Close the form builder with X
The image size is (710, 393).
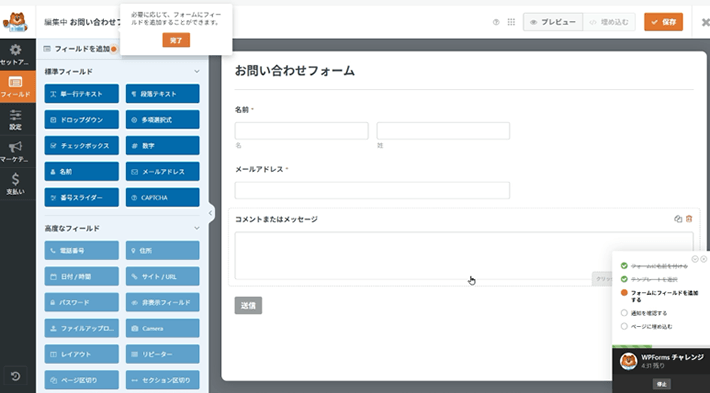(x=705, y=22)
